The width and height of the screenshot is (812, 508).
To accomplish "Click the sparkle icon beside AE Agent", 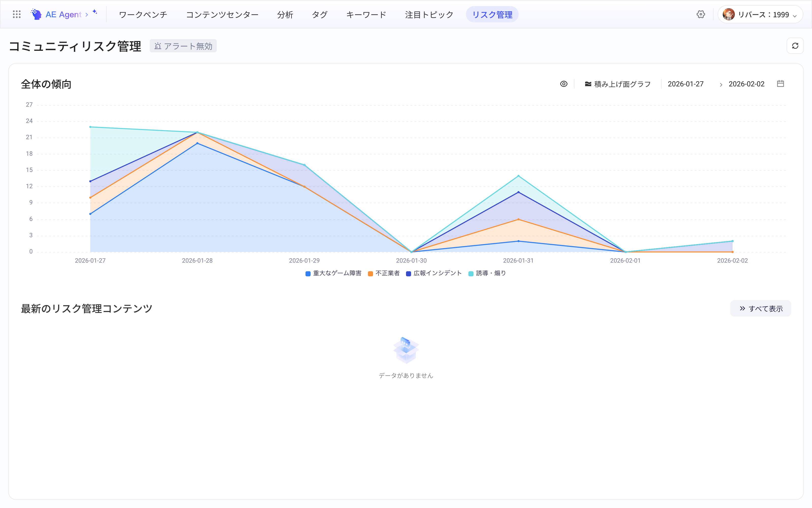I will point(95,12).
